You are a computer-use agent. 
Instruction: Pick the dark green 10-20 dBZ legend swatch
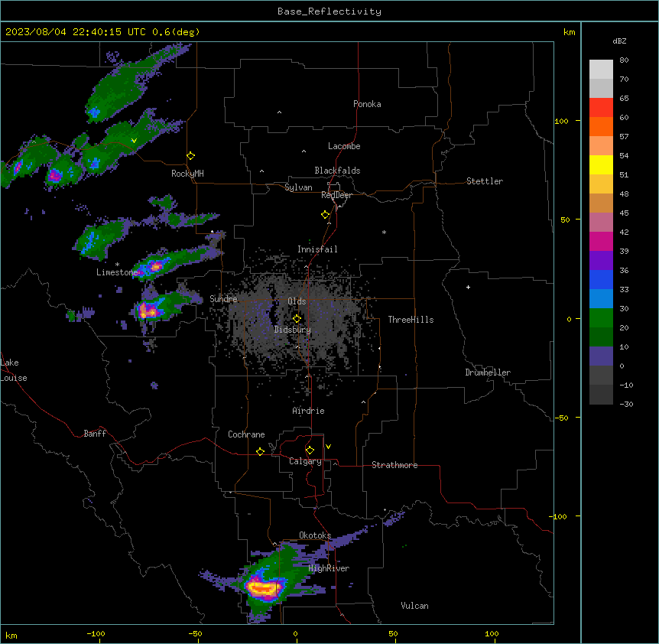[601, 337]
